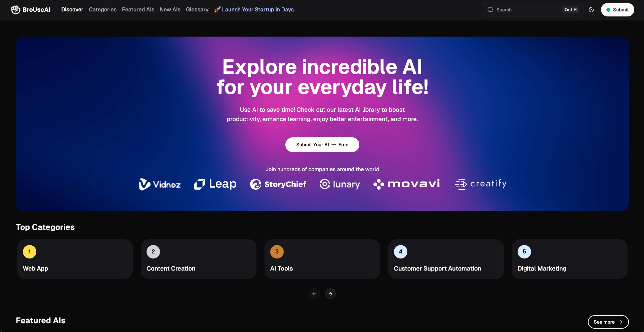Open the lunary company logo

click(x=339, y=184)
